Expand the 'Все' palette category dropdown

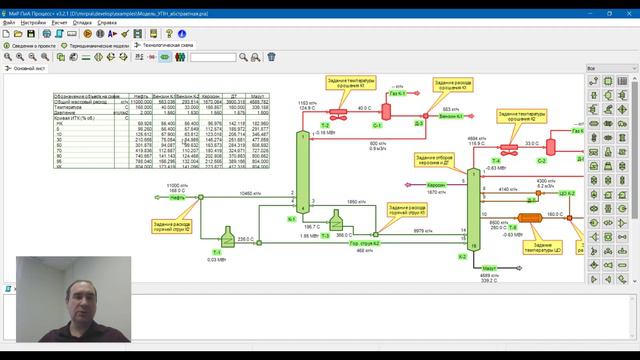coord(611,68)
